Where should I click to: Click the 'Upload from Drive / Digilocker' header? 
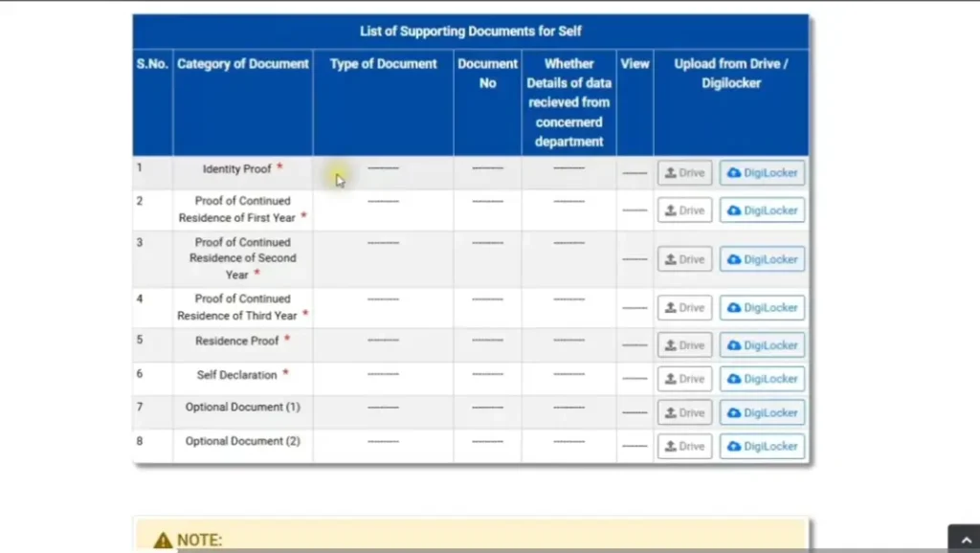[730, 73]
